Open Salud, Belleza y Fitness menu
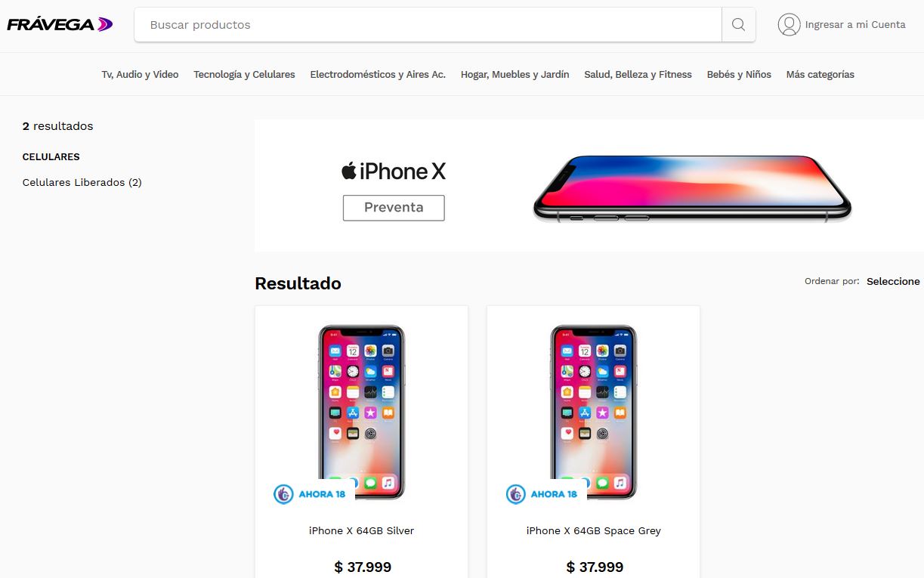 click(638, 74)
